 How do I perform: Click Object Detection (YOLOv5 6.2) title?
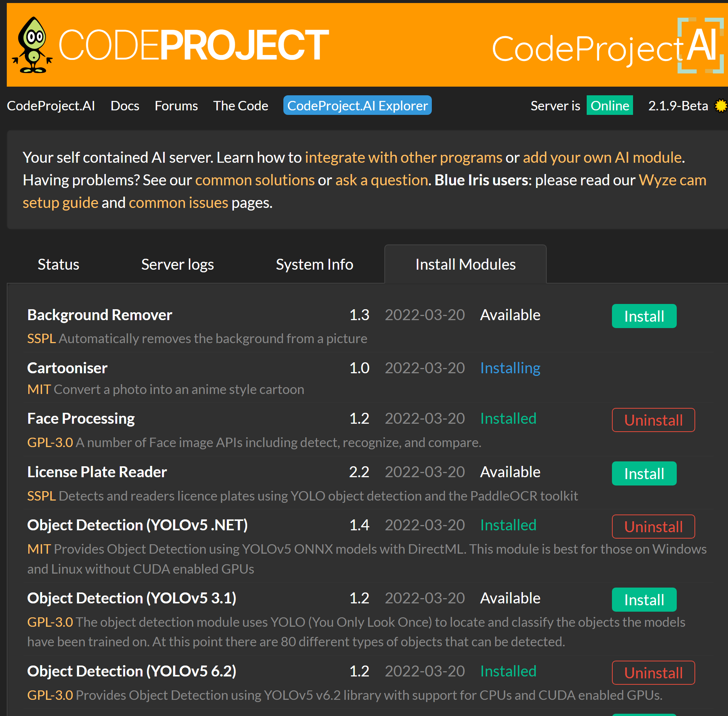click(132, 671)
